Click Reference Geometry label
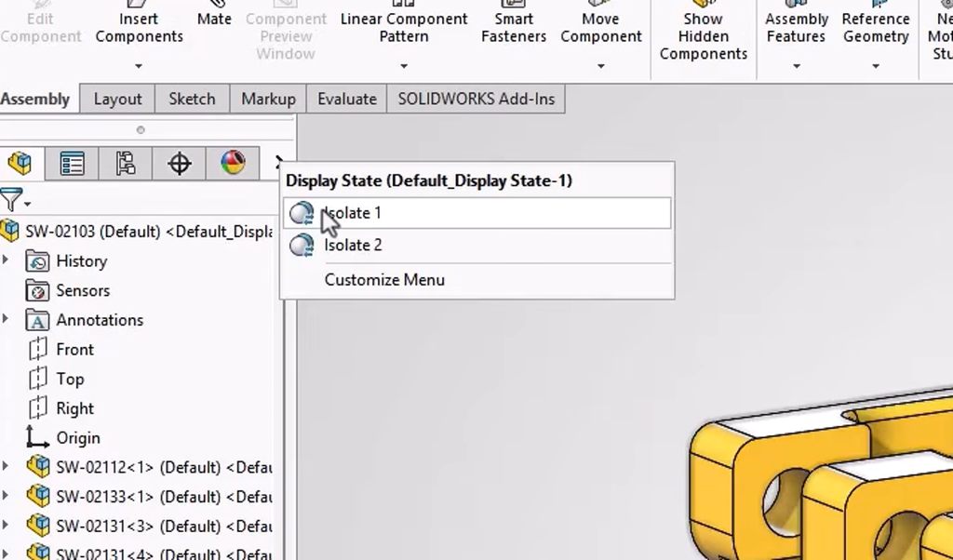 [875, 28]
